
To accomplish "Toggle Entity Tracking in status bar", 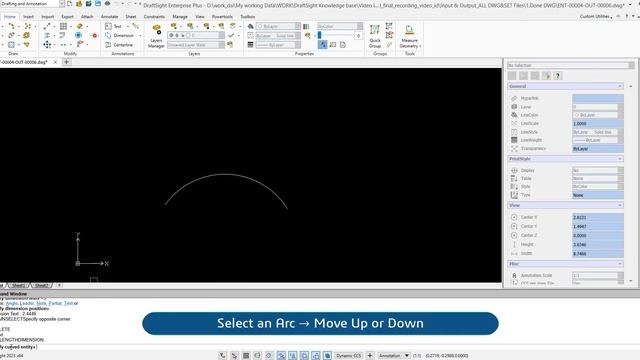I will pos(293,356).
